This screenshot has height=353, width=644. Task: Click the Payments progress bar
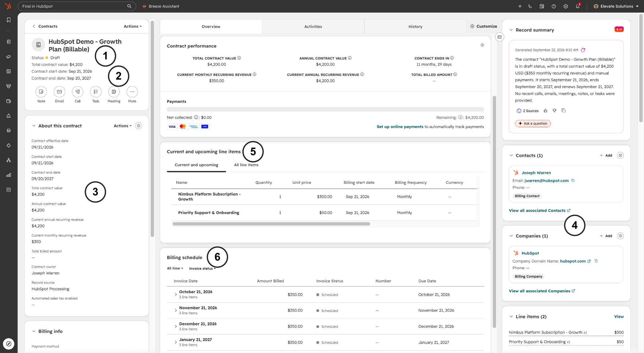tap(325, 109)
